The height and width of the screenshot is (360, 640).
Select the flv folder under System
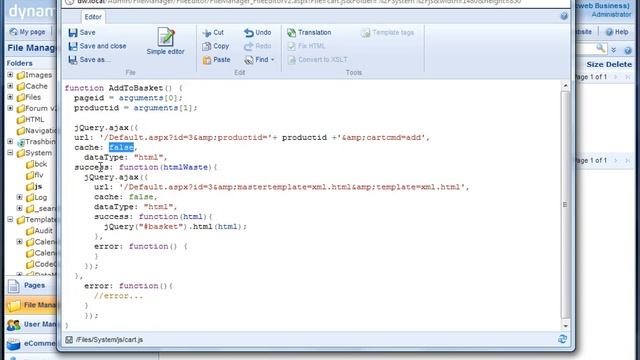35,175
